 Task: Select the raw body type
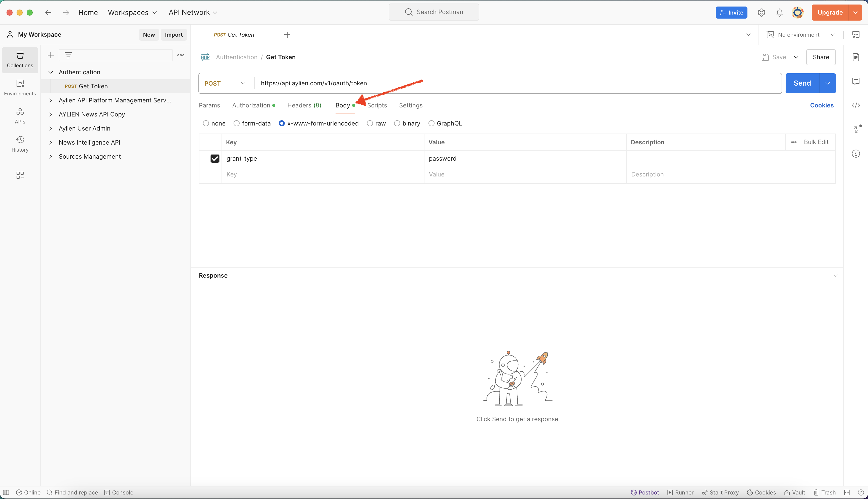coord(370,123)
